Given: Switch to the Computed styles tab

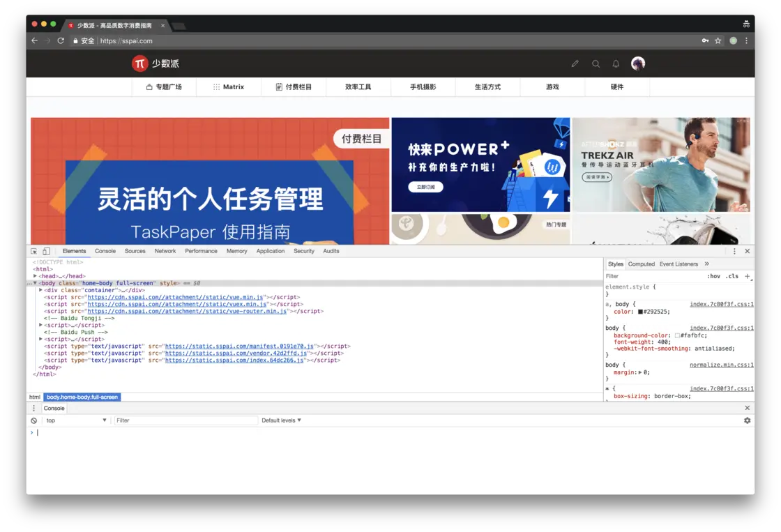Looking at the screenshot, I should coord(641,264).
